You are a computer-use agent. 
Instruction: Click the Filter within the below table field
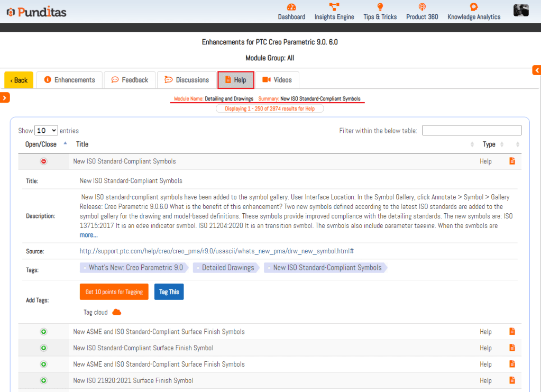click(x=471, y=130)
